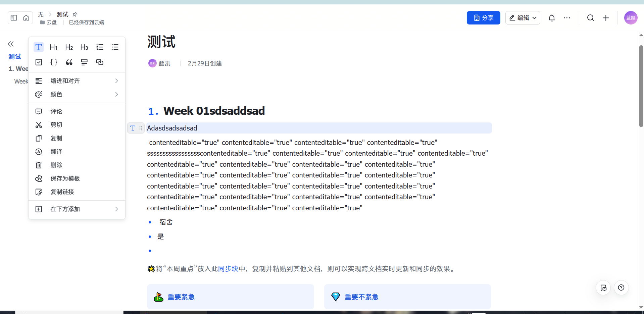Choose 删除 from the context menu

click(x=56, y=165)
